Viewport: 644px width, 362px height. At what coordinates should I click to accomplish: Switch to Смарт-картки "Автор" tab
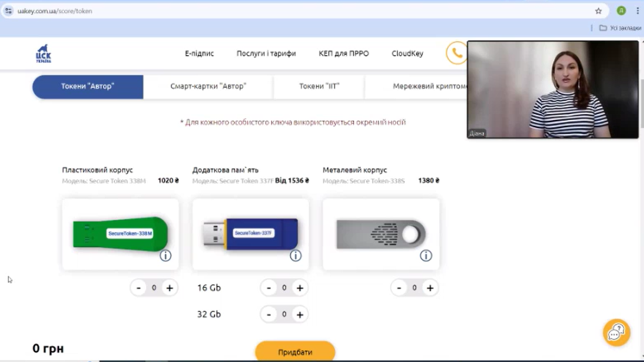(208, 86)
